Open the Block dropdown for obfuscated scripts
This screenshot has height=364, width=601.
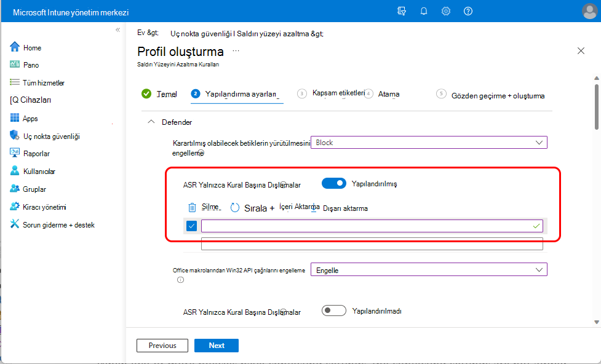[429, 143]
